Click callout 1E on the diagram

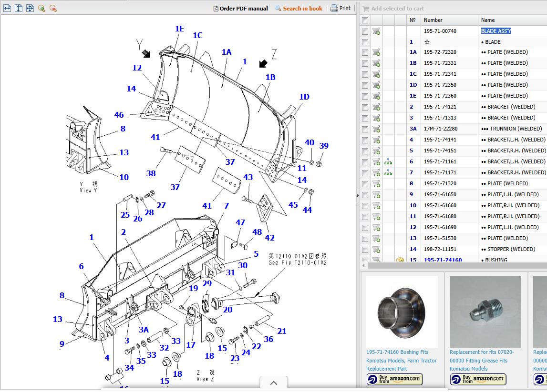[x=179, y=29]
